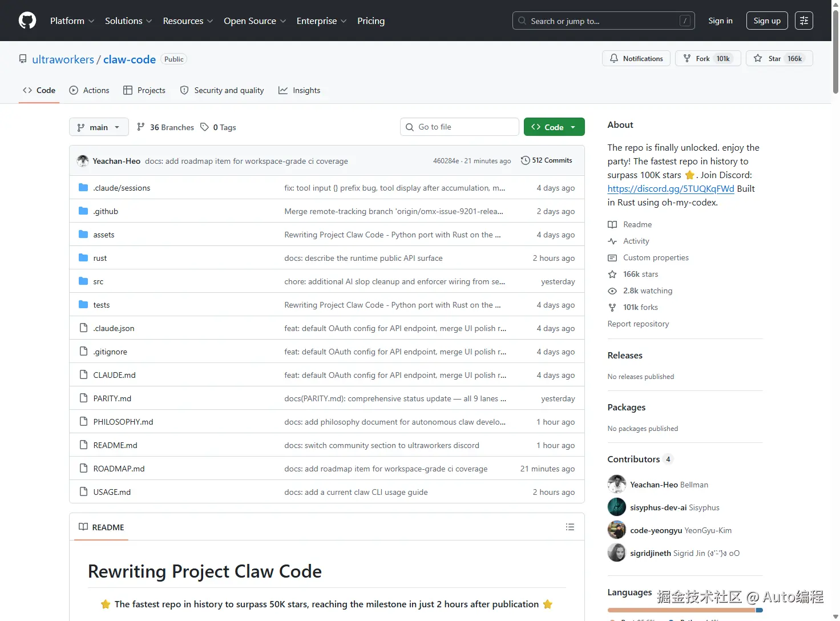Expand the Platform menu
The height and width of the screenshot is (621, 840).
pos(72,21)
